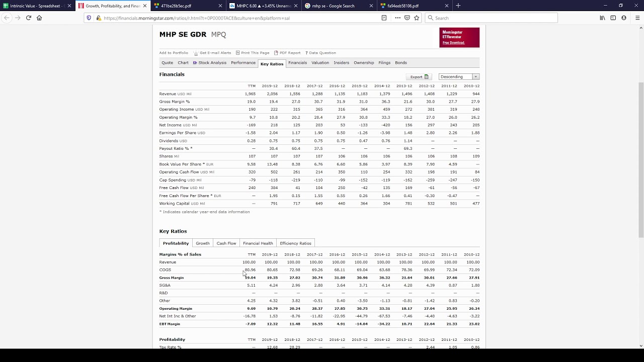Open page actions three-dot menu
Viewport: 644px width, 362px height.
pos(397,18)
